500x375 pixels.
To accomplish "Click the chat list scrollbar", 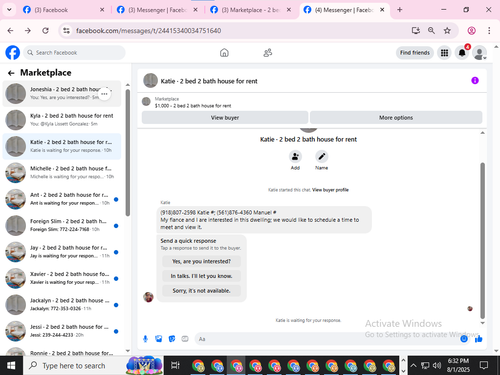I will pos(128,153).
